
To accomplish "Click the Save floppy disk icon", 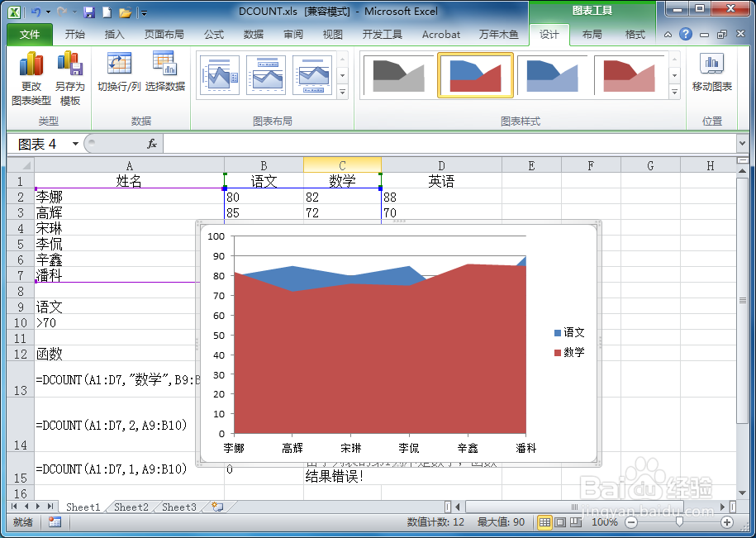I will (x=89, y=12).
